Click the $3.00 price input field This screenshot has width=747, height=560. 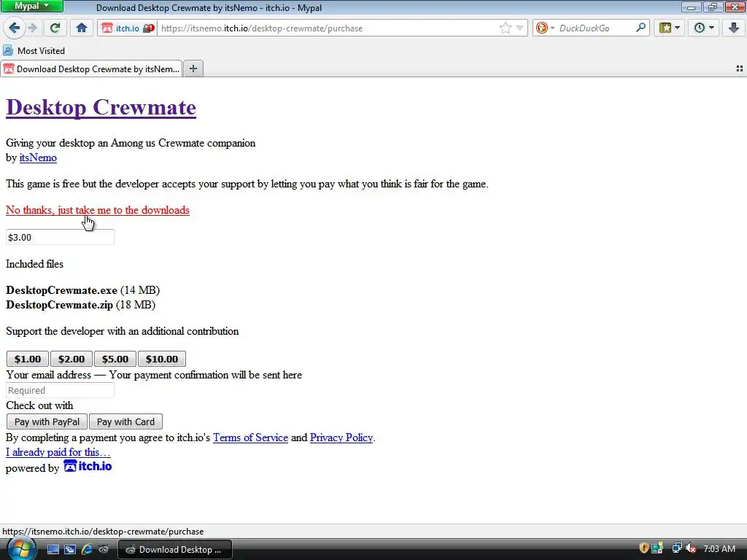[60, 237]
